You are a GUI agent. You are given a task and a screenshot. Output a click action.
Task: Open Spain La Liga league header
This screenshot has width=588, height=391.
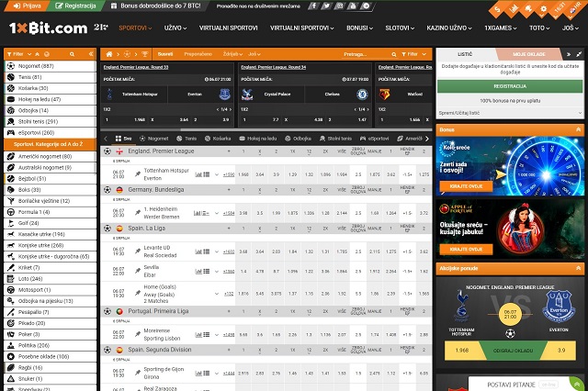coord(147,228)
